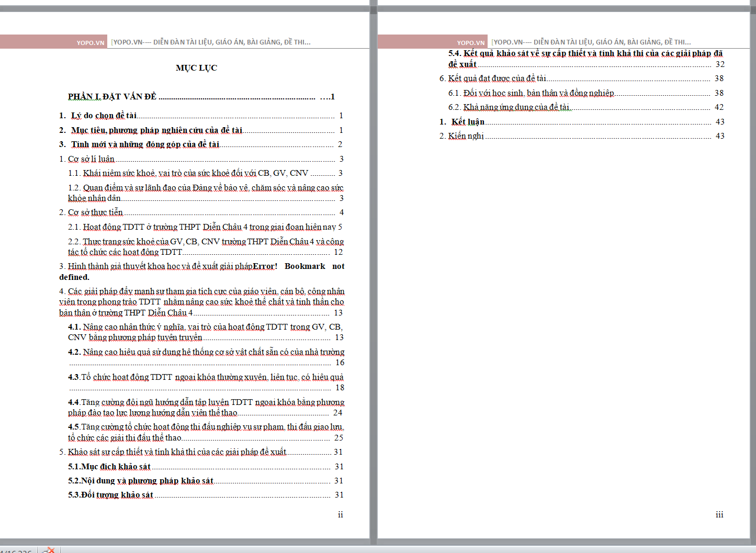756x553 pixels.
Task: Click page number 42 beside entry 6.2
Action: pos(719,107)
